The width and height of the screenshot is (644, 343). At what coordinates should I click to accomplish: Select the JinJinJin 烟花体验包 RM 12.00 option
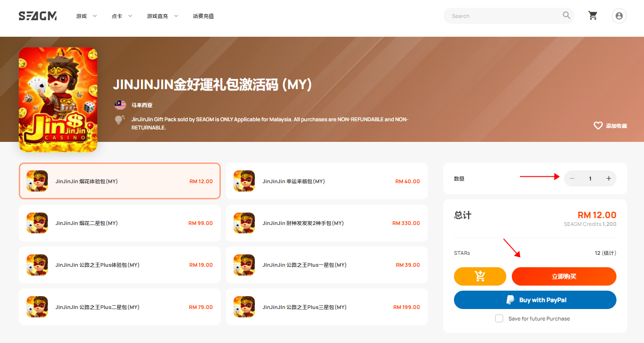click(x=120, y=181)
